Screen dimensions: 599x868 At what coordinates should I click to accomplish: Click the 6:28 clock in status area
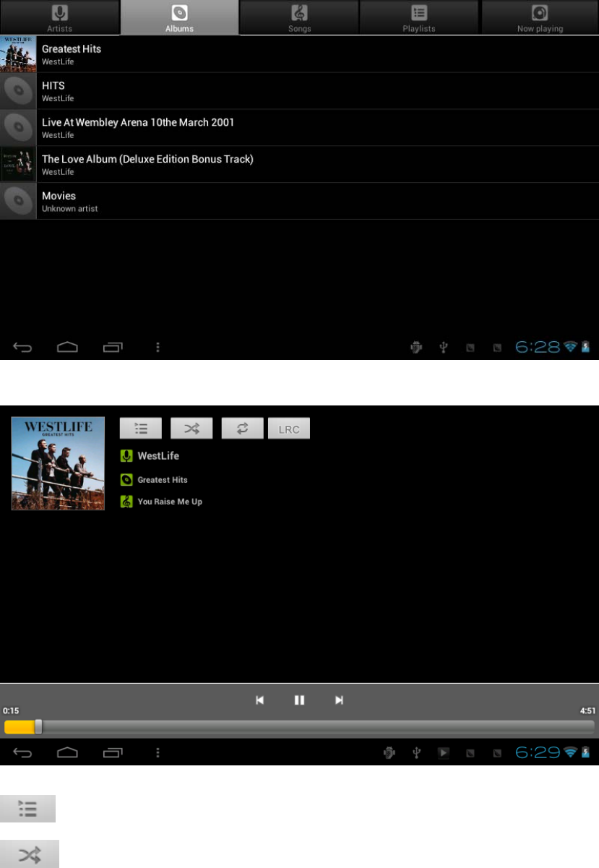pos(538,347)
